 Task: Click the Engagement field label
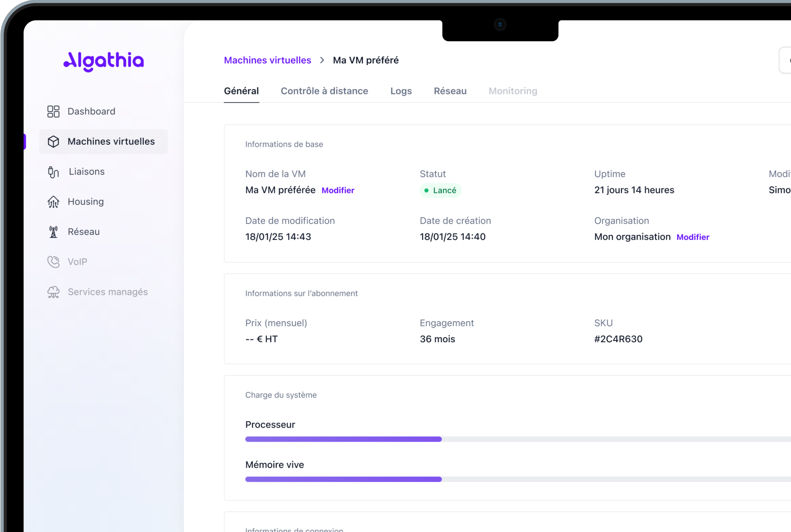coord(447,323)
